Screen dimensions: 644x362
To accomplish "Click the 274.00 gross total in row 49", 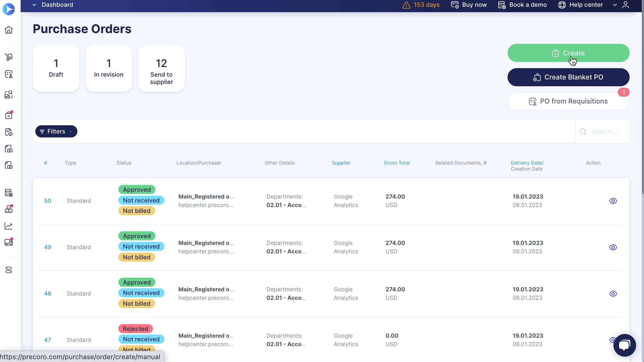I will pyautogui.click(x=395, y=243).
